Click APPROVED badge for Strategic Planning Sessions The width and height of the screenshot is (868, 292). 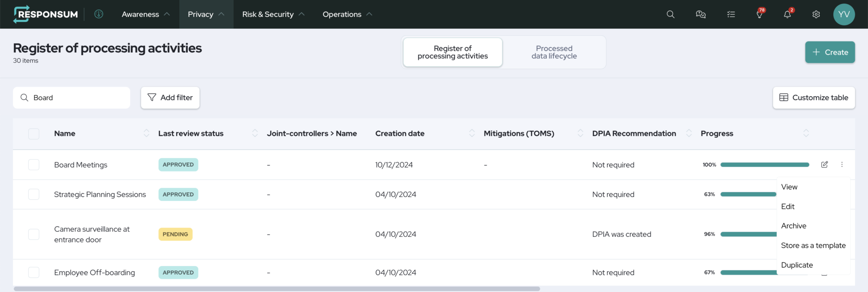coord(178,194)
